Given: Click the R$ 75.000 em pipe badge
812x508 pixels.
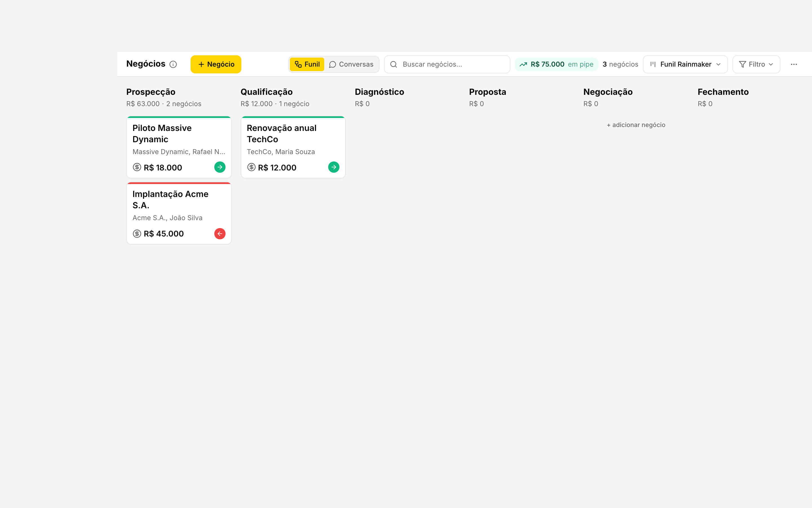Looking at the screenshot, I should (x=556, y=64).
